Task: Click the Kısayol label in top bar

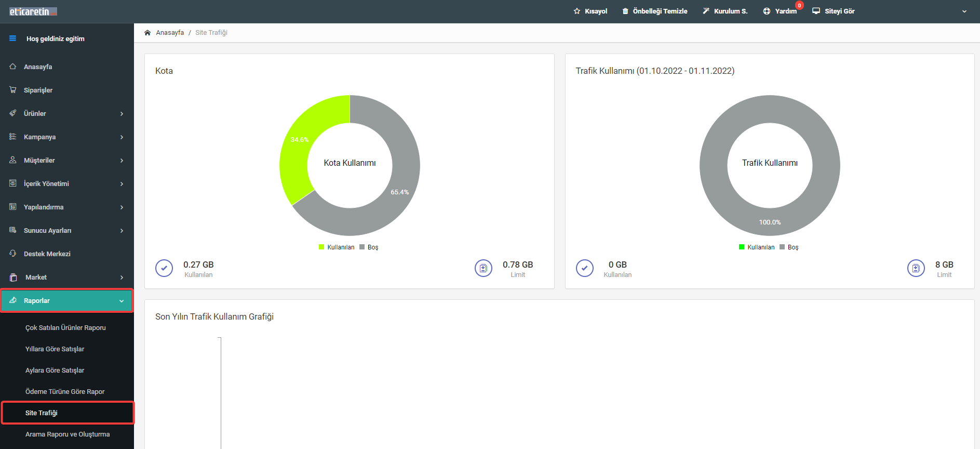Action: (596, 11)
